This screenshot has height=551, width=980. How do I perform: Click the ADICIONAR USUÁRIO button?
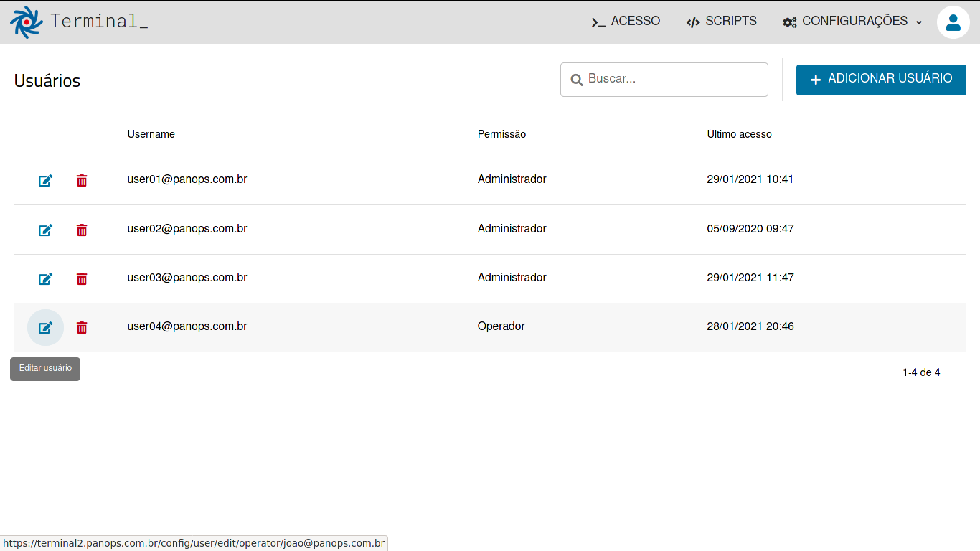click(x=881, y=80)
